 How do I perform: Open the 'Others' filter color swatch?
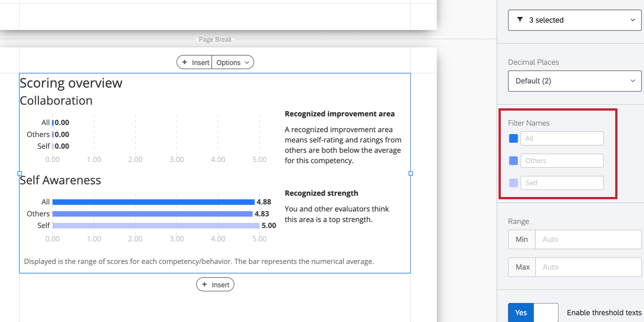pyautogui.click(x=513, y=161)
